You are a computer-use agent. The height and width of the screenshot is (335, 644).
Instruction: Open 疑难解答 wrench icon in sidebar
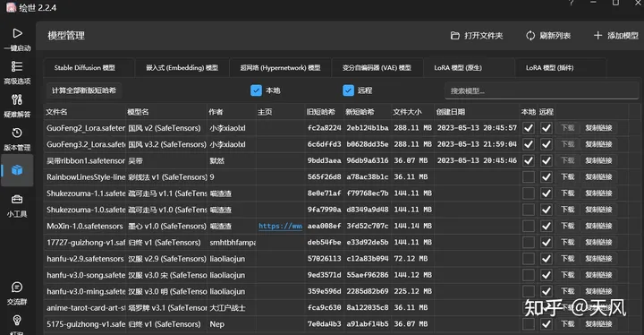[x=17, y=99]
